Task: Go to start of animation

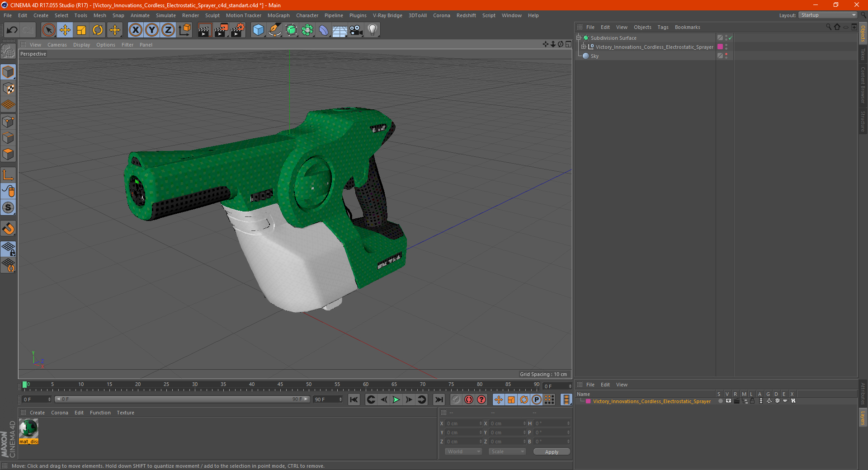Action: (354, 399)
